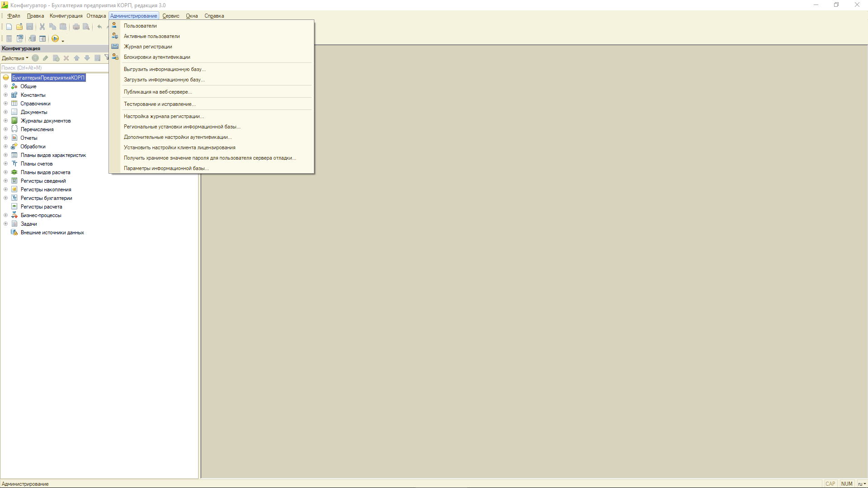The width and height of the screenshot is (868, 488).
Task: Click the Copy toolbar icon
Action: 52,27
